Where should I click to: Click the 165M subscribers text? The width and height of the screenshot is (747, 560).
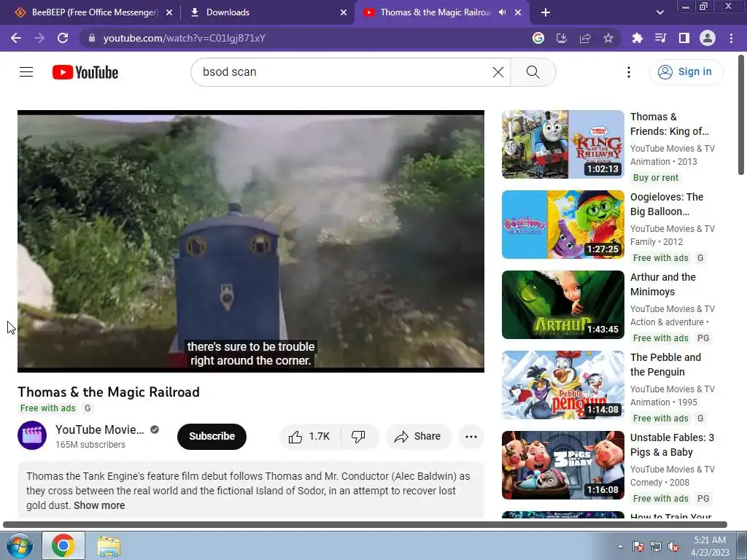click(90, 444)
